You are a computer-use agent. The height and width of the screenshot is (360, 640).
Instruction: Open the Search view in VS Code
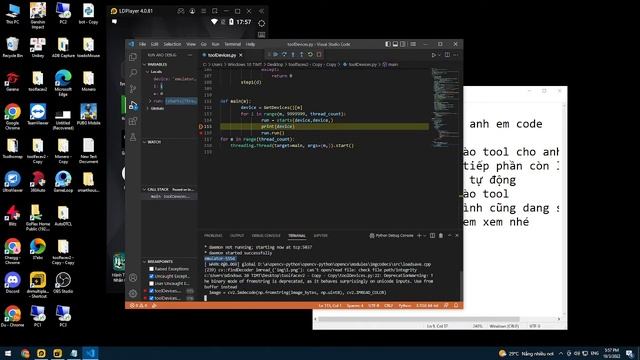point(133,73)
